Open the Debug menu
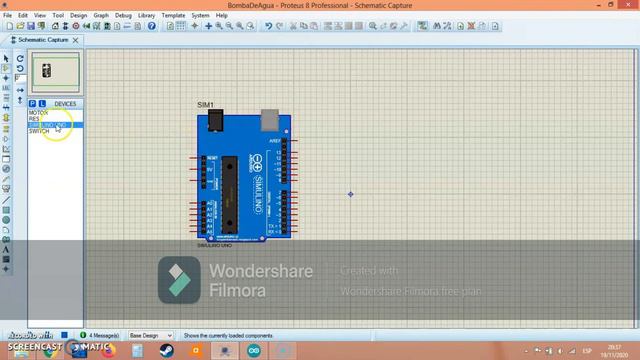 click(123, 15)
